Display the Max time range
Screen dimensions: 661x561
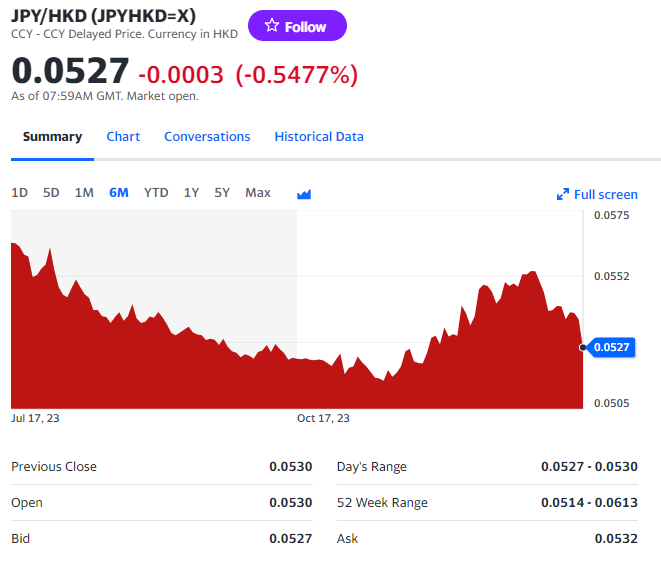(258, 192)
